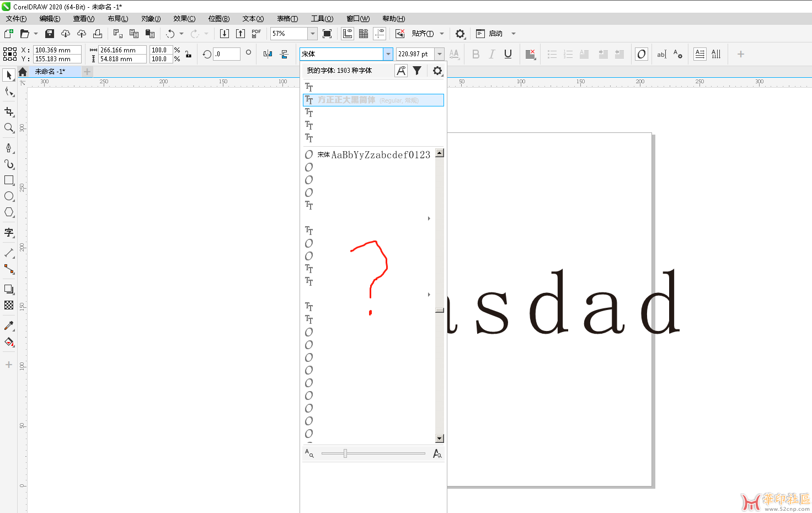Open the 编辑 menu
This screenshot has width=812, height=513.
coord(50,19)
